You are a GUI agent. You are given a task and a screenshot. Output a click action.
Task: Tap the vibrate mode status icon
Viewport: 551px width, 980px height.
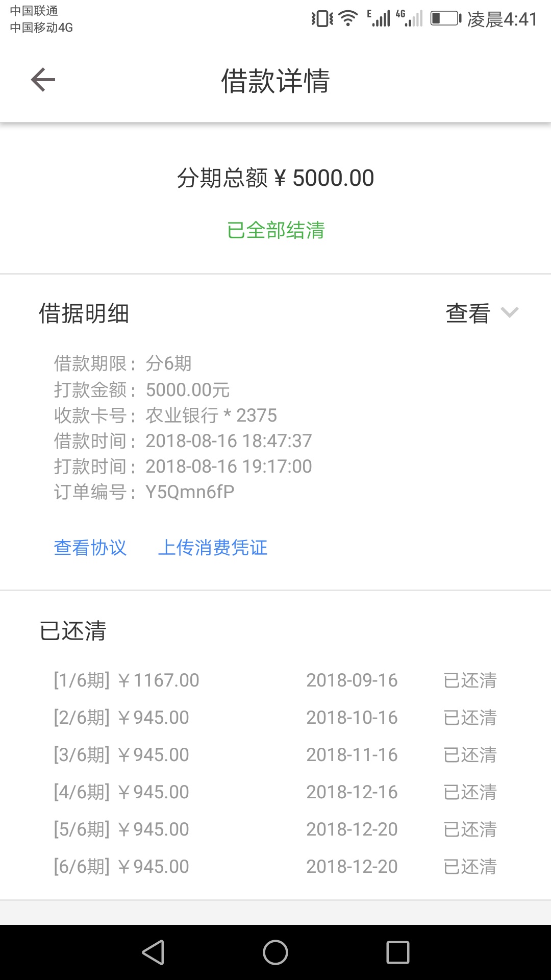(322, 18)
